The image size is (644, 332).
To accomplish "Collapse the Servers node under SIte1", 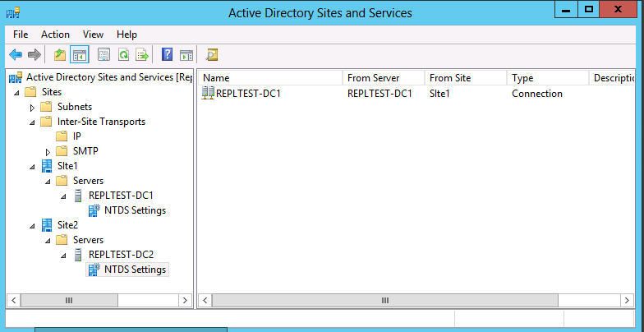I will coord(48,182).
